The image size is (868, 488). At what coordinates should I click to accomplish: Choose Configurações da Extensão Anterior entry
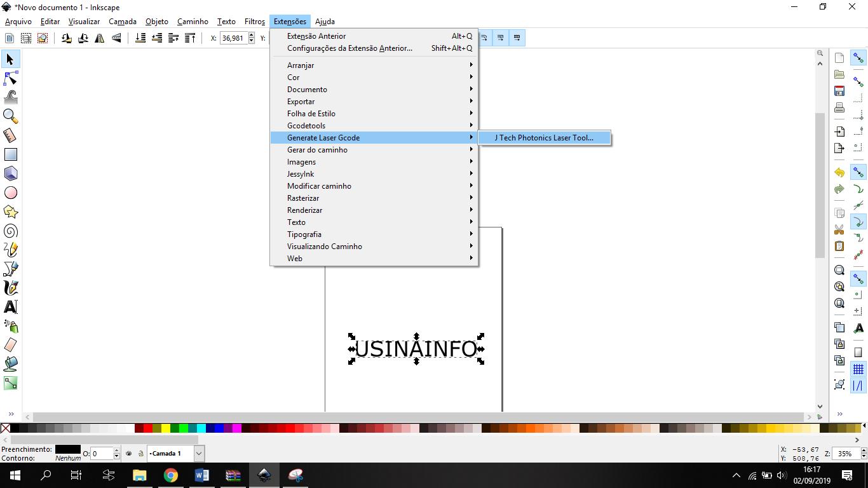[x=374, y=48]
